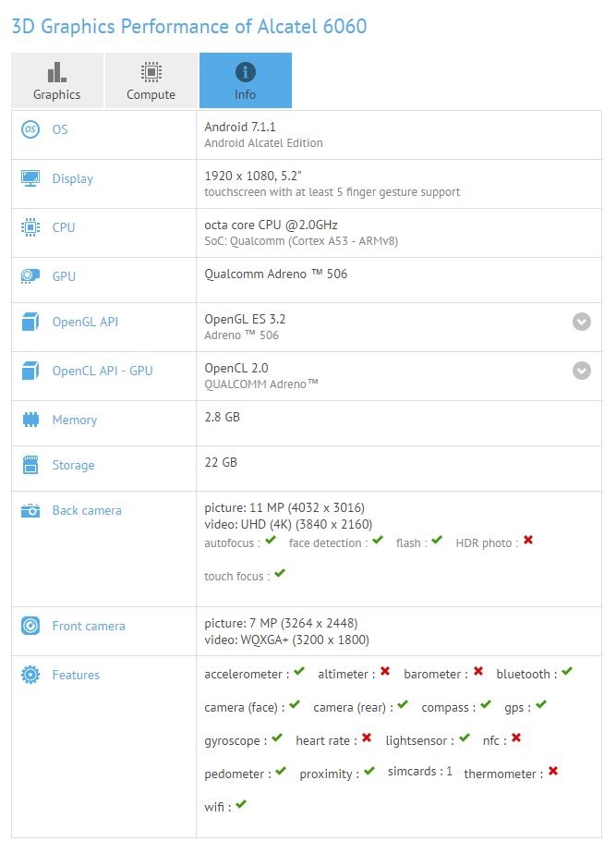
Task: Expand the OpenCL 2.0 details arrow
Action: [x=581, y=371]
